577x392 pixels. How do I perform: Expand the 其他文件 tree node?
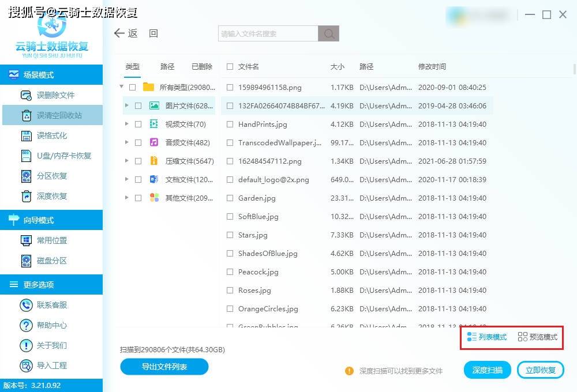click(126, 198)
